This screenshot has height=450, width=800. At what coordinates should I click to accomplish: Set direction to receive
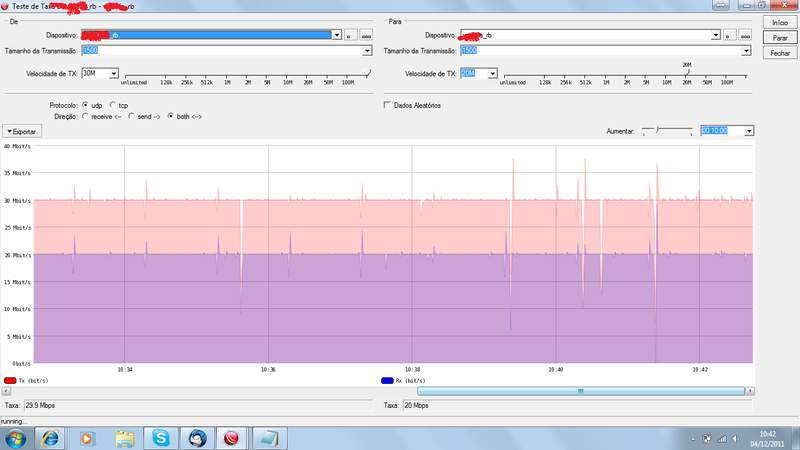click(85, 116)
